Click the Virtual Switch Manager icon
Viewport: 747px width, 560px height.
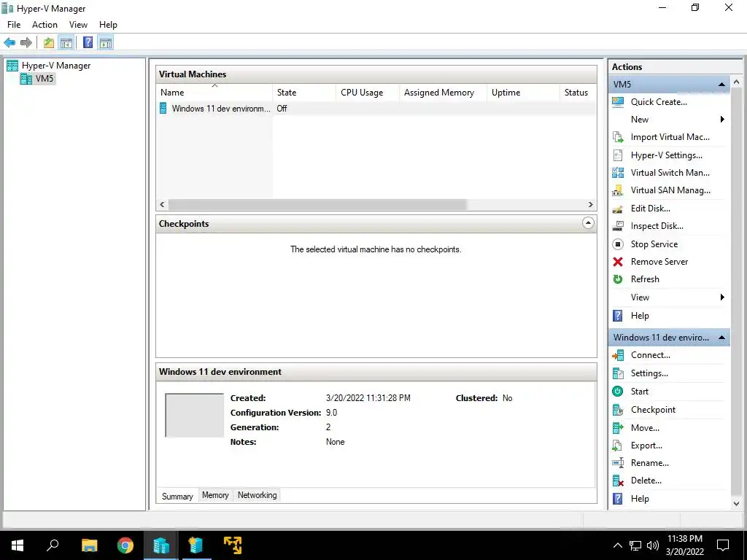pyautogui.click(x=618, y=173)
